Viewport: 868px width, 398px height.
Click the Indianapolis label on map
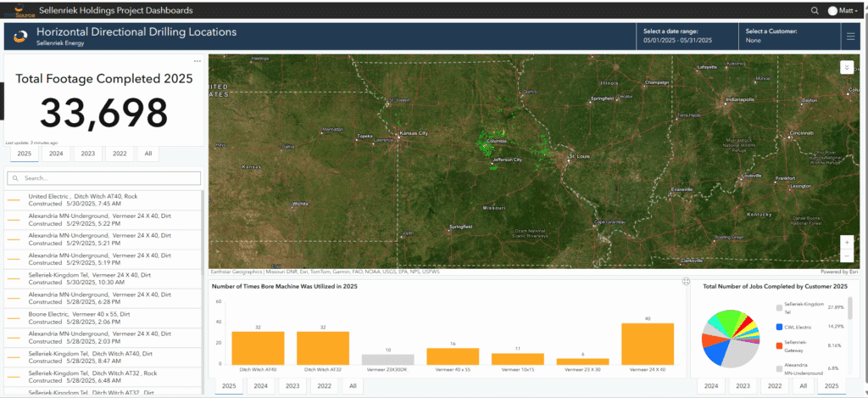[740, 100]
